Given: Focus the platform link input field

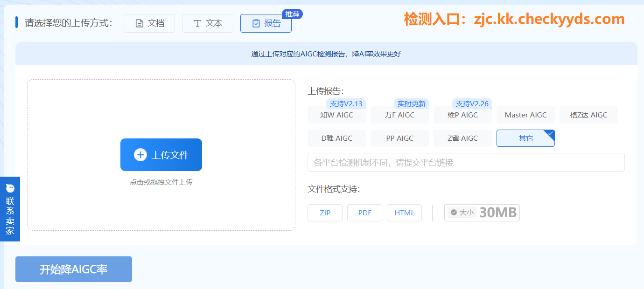Looking at the screenshot, I should click(x=466, y=163).
